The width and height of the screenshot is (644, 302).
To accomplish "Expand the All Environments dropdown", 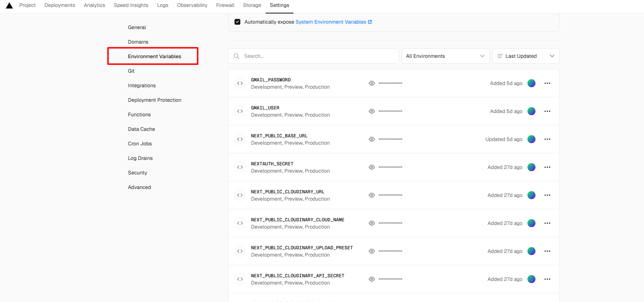I will tap(445, 56).
